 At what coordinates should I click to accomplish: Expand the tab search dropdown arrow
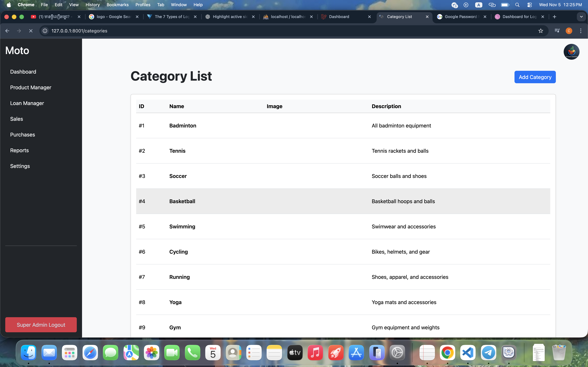pos(581,17)
